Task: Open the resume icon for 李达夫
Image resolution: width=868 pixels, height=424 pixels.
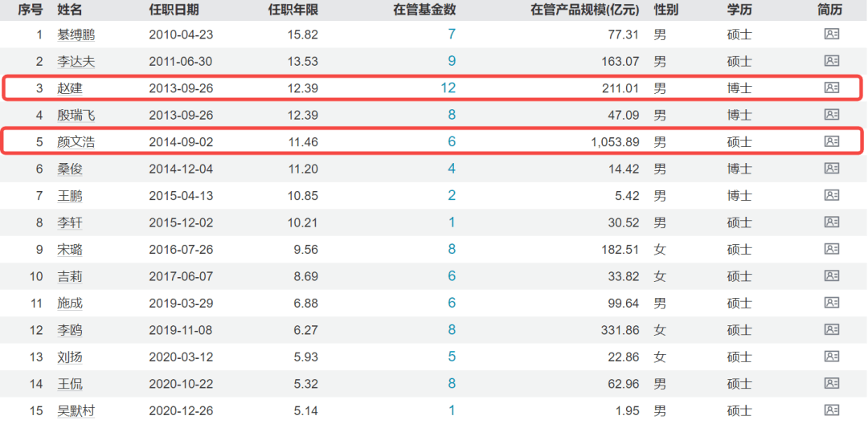Action: point(831,61)
